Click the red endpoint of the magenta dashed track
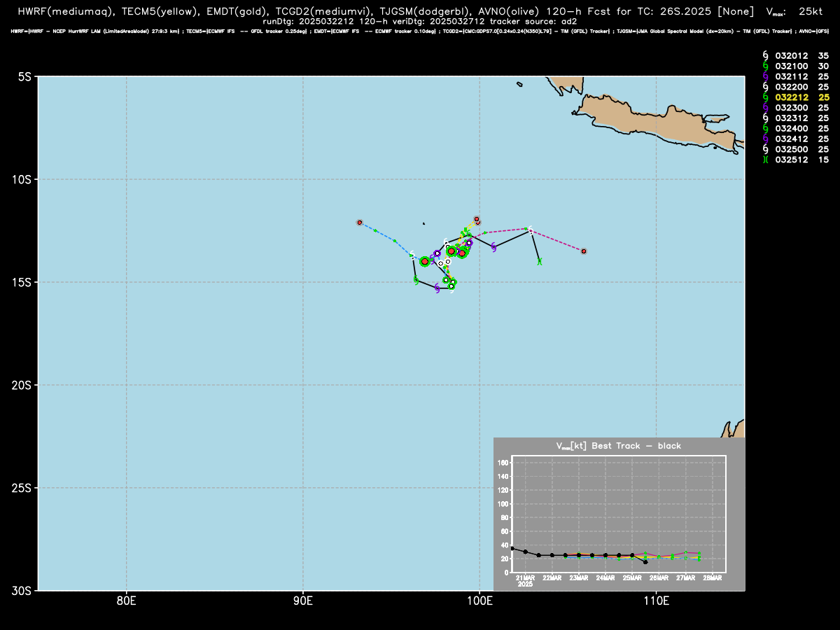The width and height of the screenshot is (840, 630). click(x=584, y=251)
